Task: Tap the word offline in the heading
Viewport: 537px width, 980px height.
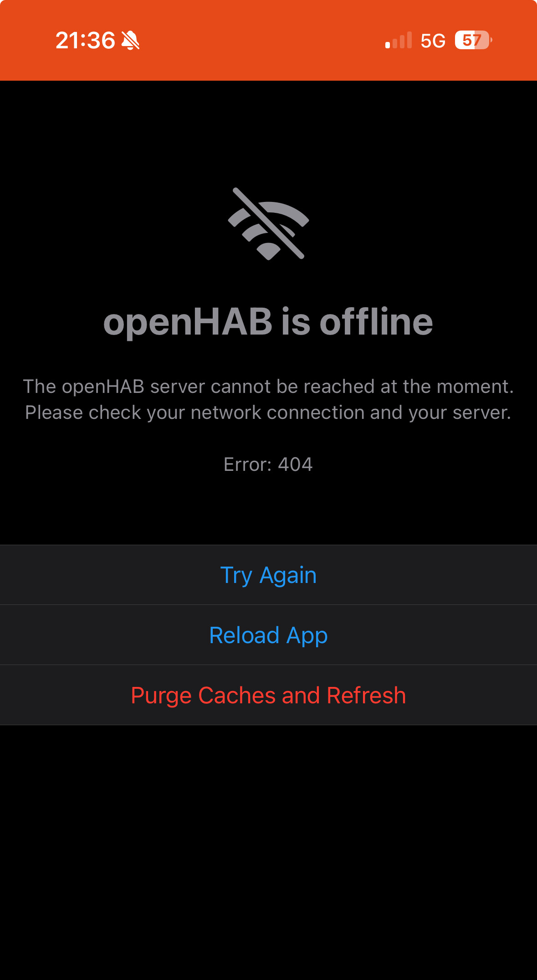Action: 376,321
